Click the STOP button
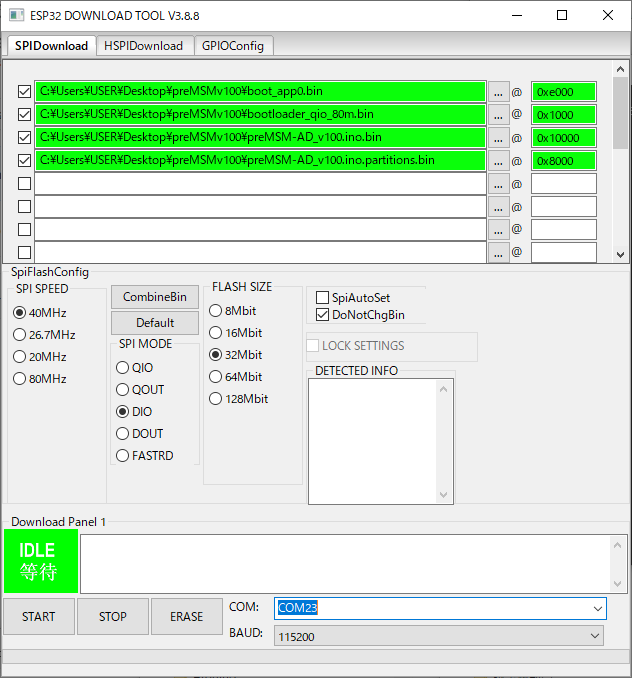This screenshot has width=632, height=678. pos(113,616)
